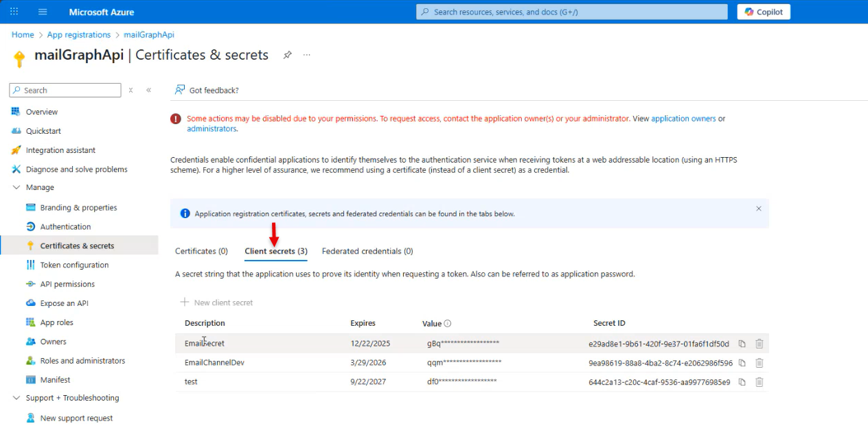
Task: Dismiss the blue information banner
Action: click(759, 209)
